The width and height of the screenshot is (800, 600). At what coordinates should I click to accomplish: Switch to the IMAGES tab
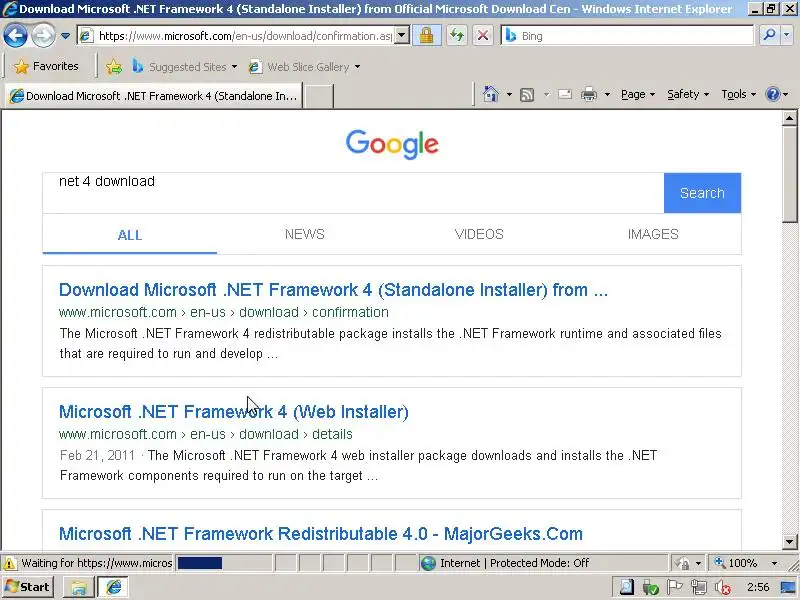653,234
